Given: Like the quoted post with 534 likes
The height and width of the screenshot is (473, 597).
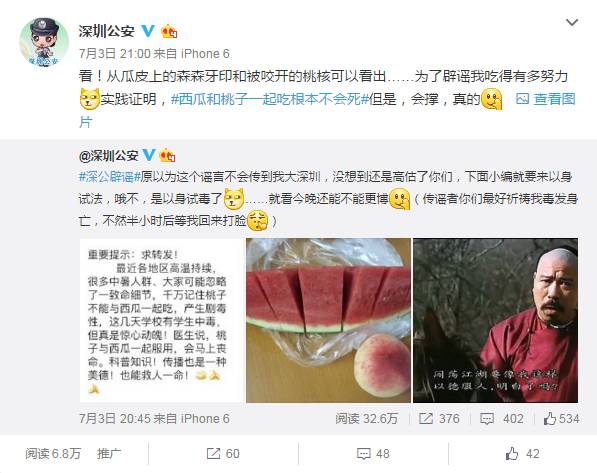Looking at the screenshot, I should point(561,419).
